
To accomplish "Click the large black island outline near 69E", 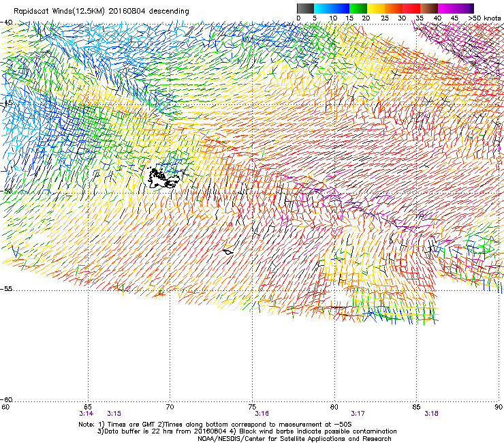I will tap(162, 178).
